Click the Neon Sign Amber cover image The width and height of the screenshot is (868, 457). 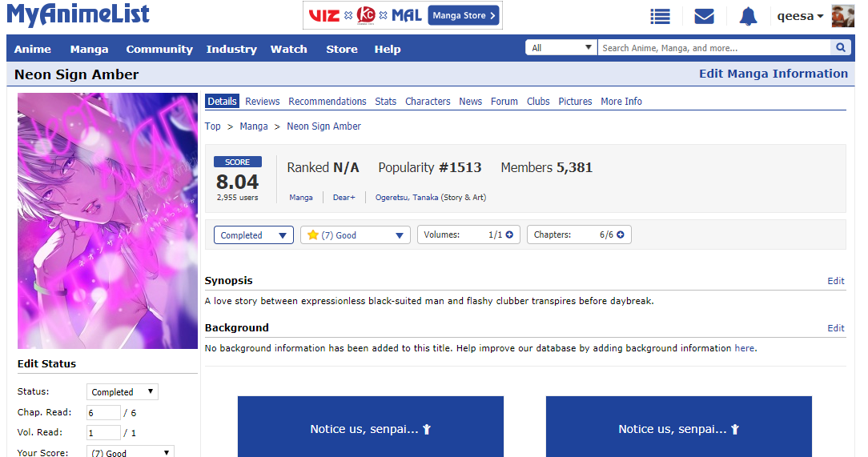pyautogui.click(x=107, y=221)
